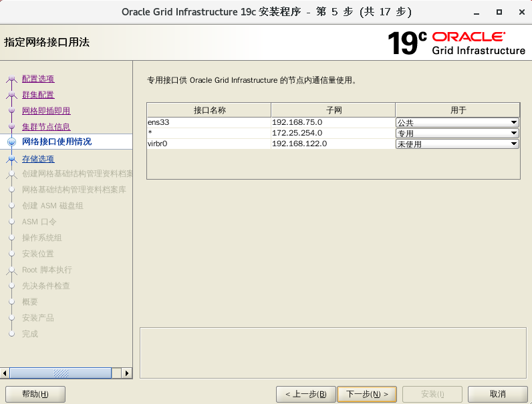Select the ens33 interface name cell

(x=209, y=122)
